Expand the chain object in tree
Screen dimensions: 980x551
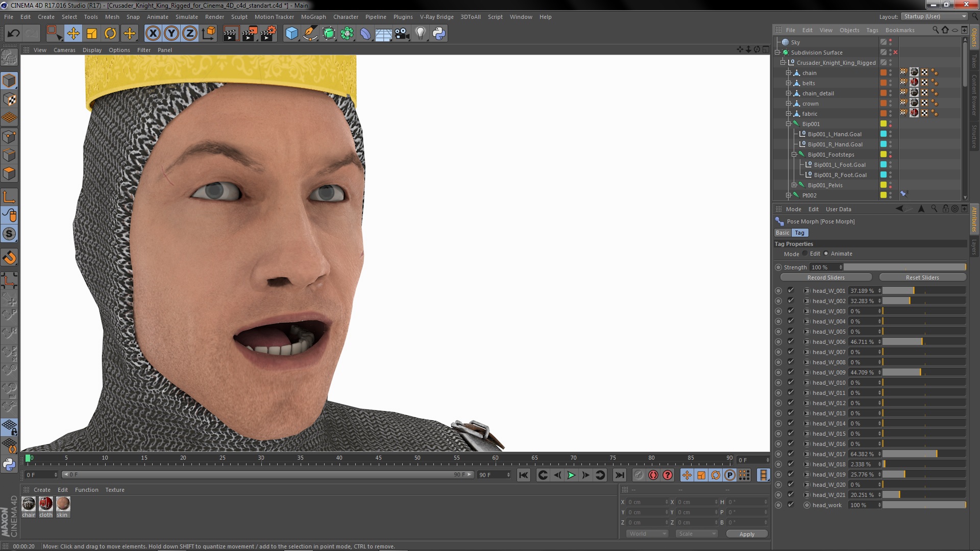coord(788,73)
